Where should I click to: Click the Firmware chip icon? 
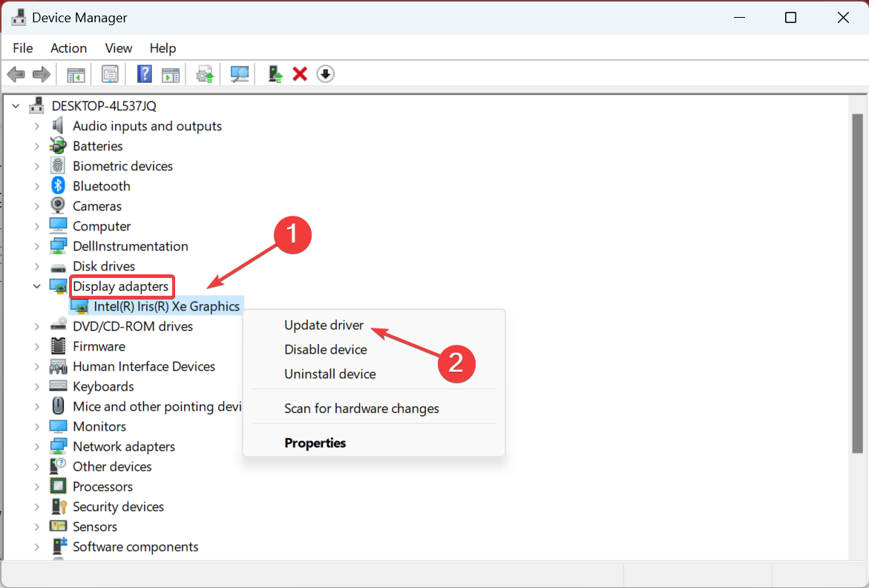point(58,346)
